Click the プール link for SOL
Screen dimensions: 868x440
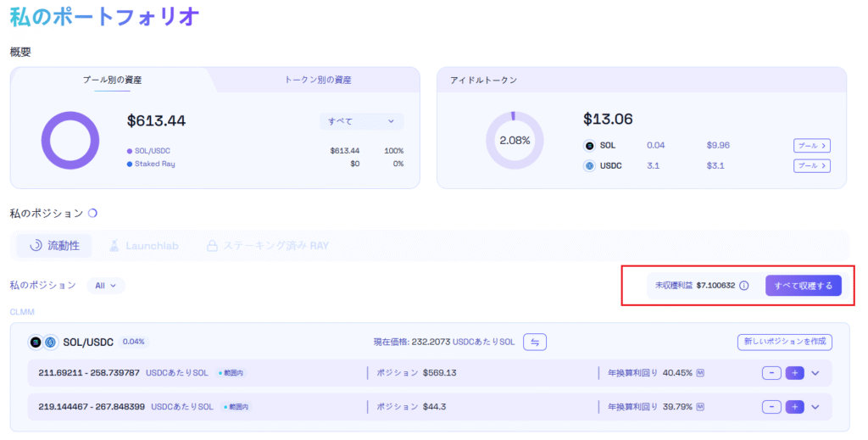pyautogui.click(x=811, y=145)
